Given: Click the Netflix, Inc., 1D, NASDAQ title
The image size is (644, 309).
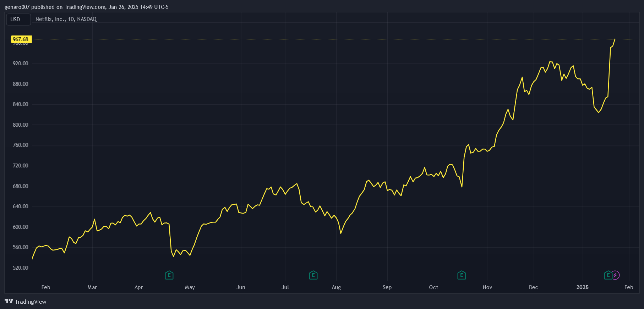Looking at the screenshot, I should pyautogui.click(x=66, y=19).
